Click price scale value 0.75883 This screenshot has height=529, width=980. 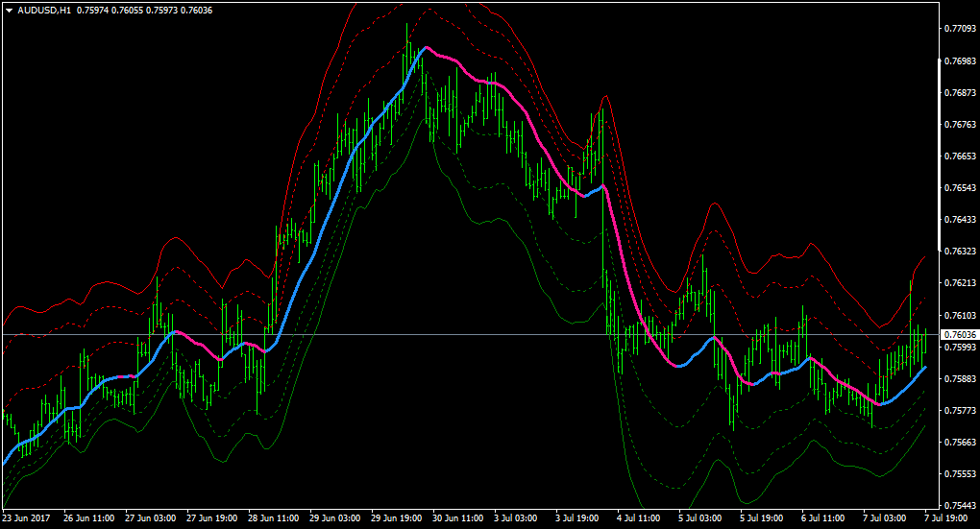point(960,379)
